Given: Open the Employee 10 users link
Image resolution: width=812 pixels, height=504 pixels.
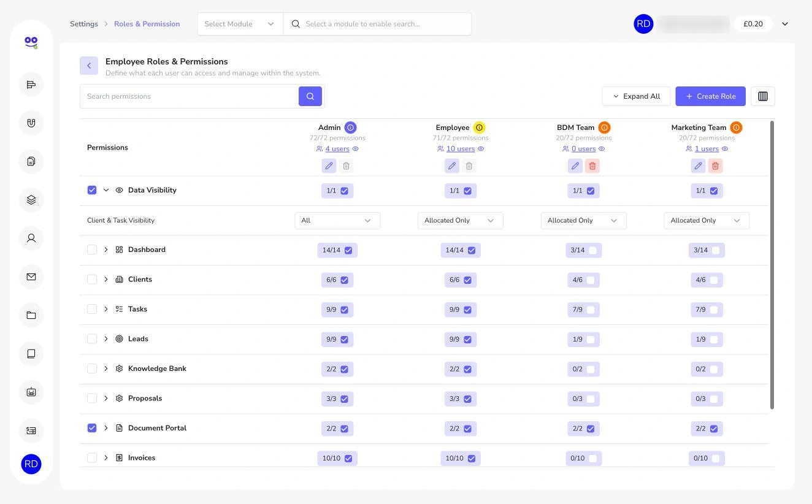Looking at the screenshot, I should click(x=461, y=149).
